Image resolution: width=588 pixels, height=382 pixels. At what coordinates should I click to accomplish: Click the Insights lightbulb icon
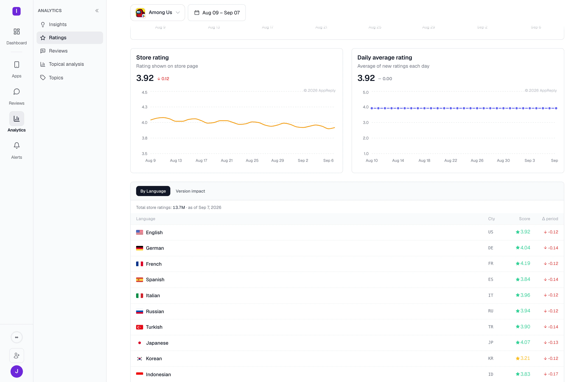pos(43,25)
